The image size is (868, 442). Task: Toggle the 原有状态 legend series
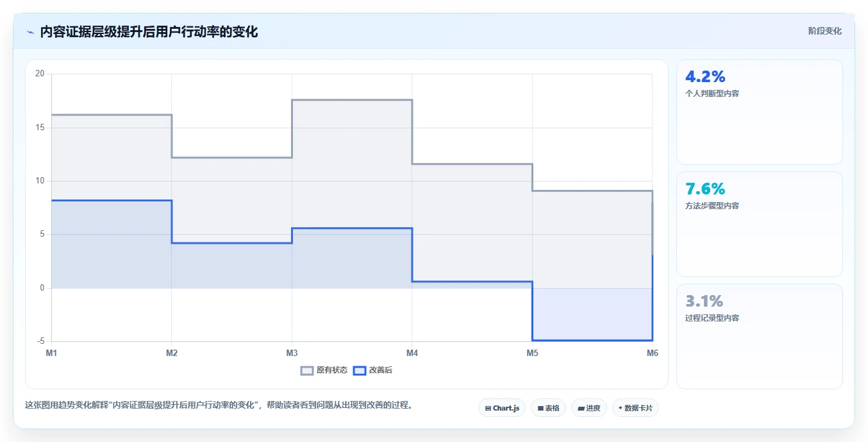pos(324,370)
